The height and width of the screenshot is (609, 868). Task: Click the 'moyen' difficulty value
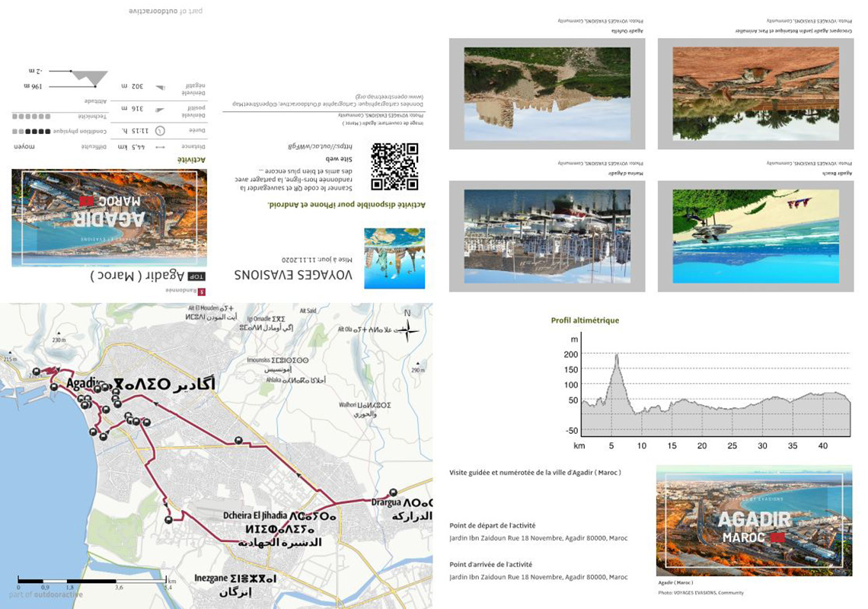[24, 147]
